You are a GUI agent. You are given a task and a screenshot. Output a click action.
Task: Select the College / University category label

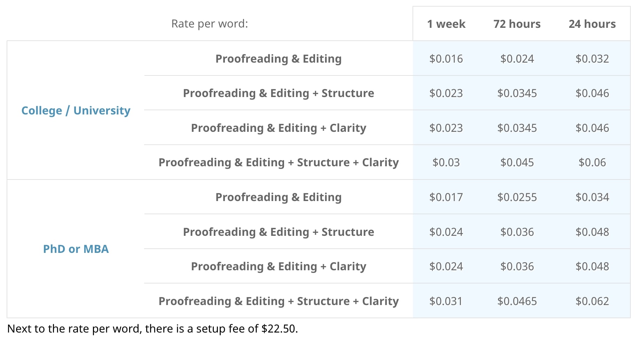tap(76, 111)
